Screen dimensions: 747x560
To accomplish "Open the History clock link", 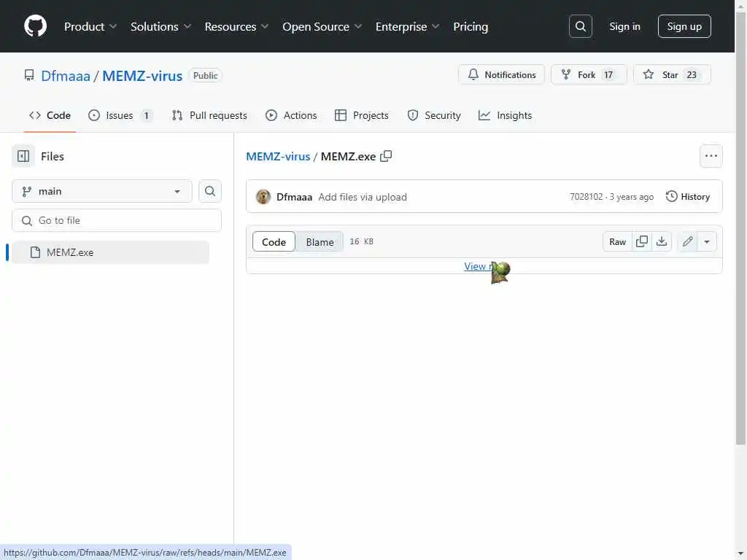I will pos(688,197).
